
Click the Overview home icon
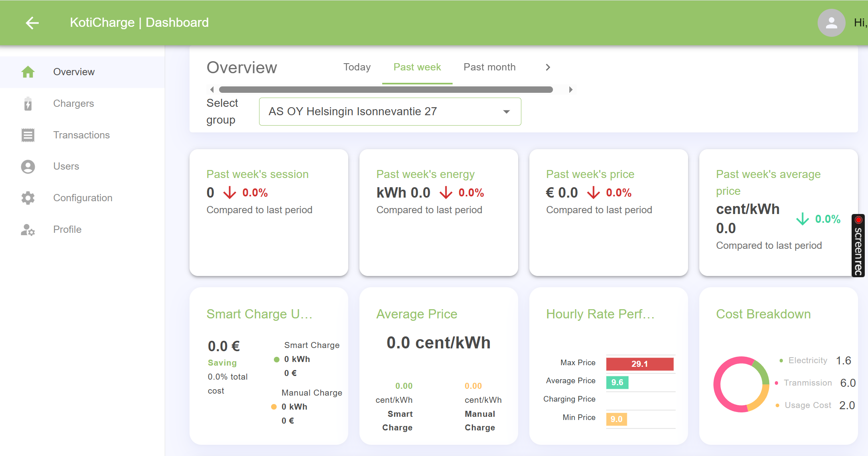click(x=28, y=72)
